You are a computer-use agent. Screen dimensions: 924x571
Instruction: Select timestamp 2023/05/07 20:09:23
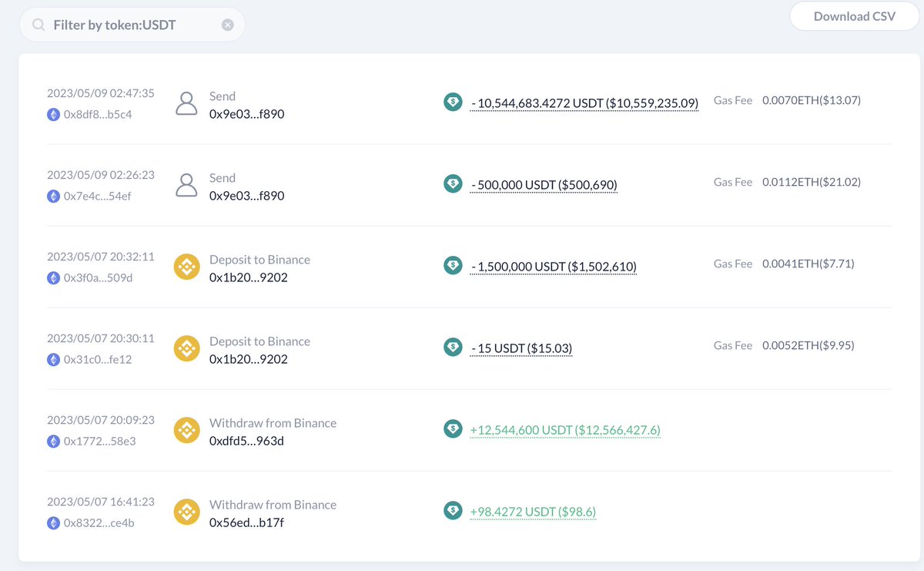(101, 420)
